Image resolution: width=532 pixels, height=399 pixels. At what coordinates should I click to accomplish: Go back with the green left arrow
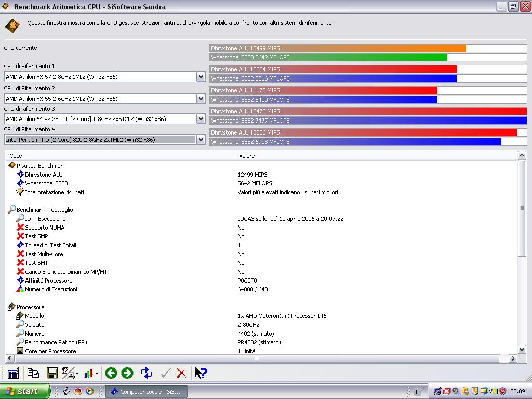(x=111, y=373)
